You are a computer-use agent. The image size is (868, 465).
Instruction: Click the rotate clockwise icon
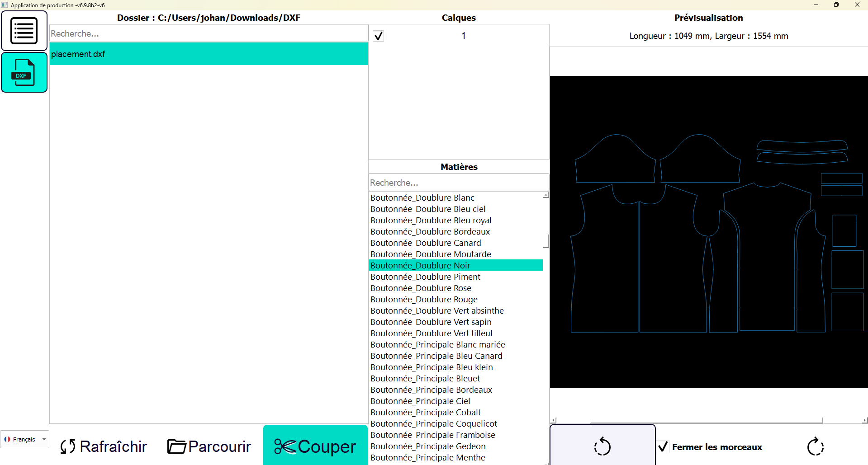point(815,446)
